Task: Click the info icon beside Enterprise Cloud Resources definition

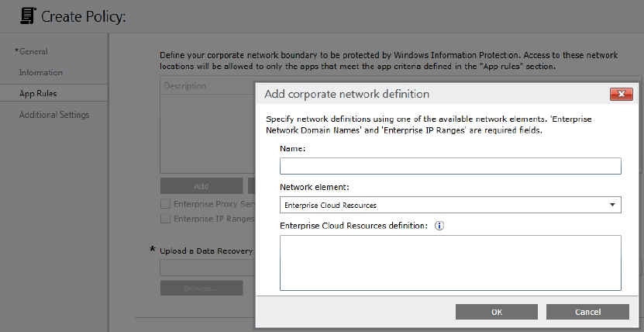Action: 439,226
